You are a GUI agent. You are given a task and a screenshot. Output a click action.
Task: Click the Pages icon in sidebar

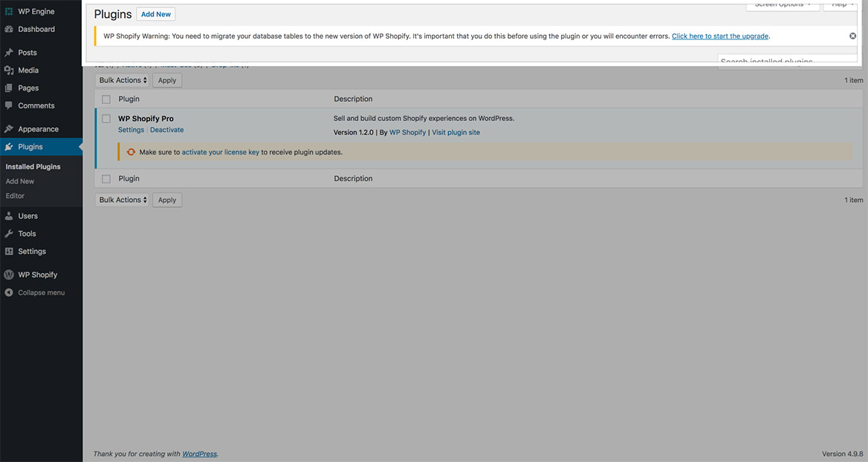coord(9,88)
